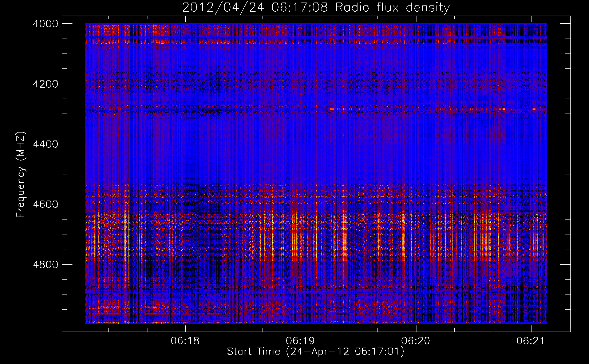Click the 4200 frequency axis label
Image resolution: width=589 pixels, height=364 pixels.
point(46,84)
